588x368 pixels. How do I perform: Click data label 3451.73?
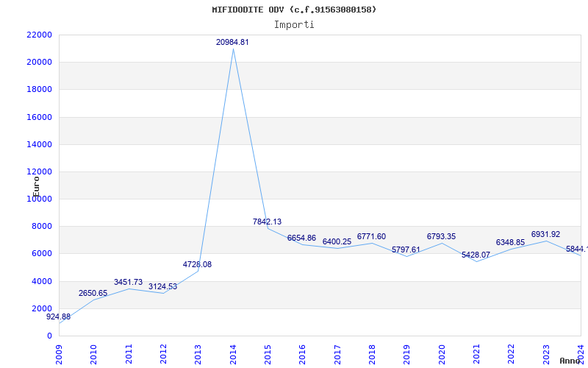[x=128, y=283]
